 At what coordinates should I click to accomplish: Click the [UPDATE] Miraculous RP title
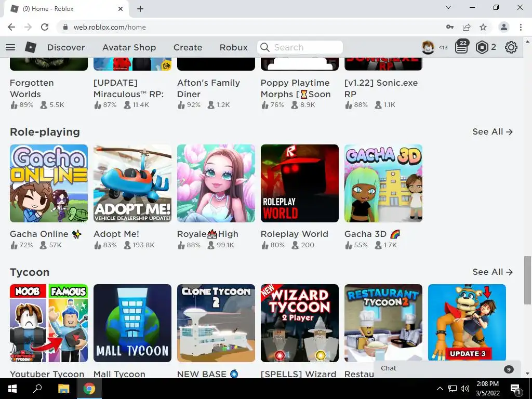129,88
